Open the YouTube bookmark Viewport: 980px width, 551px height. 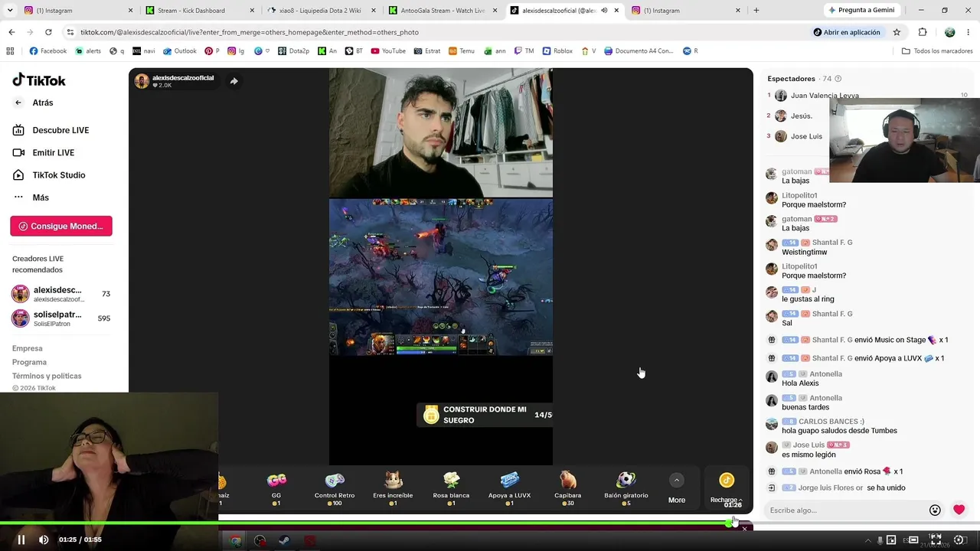point(388,51)
